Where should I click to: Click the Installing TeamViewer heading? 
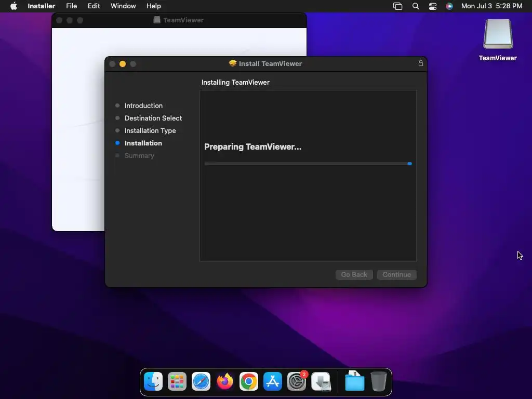tap(235, 83)
